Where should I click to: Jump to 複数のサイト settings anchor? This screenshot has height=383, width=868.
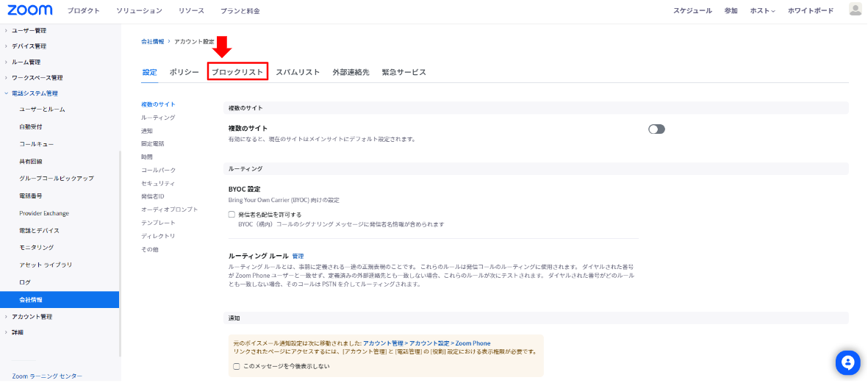pyautogui.click(x=159, y=104)
